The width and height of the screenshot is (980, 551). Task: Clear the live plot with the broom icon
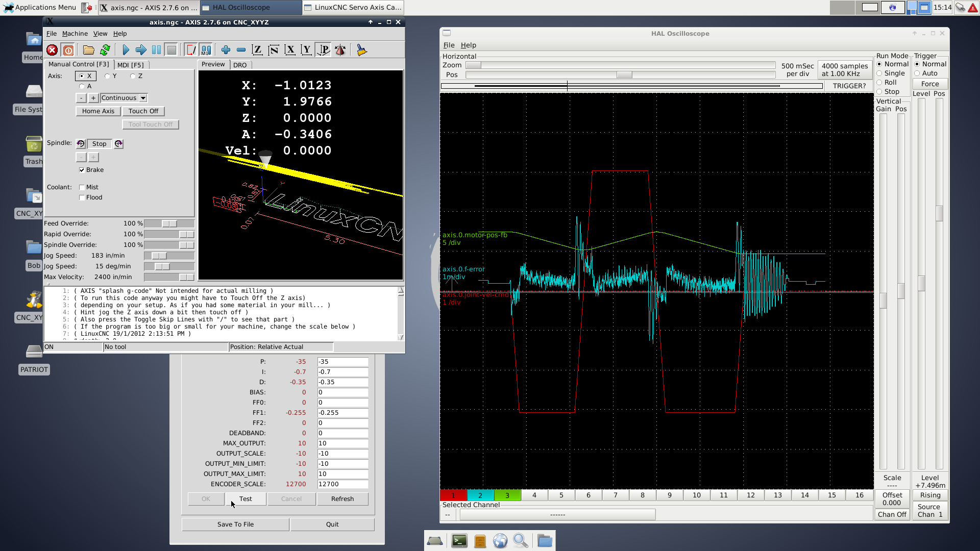pos(361,50)
